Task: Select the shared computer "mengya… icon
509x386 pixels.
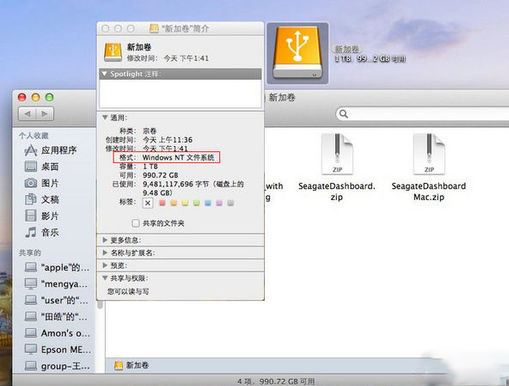Action: point(31,284)
